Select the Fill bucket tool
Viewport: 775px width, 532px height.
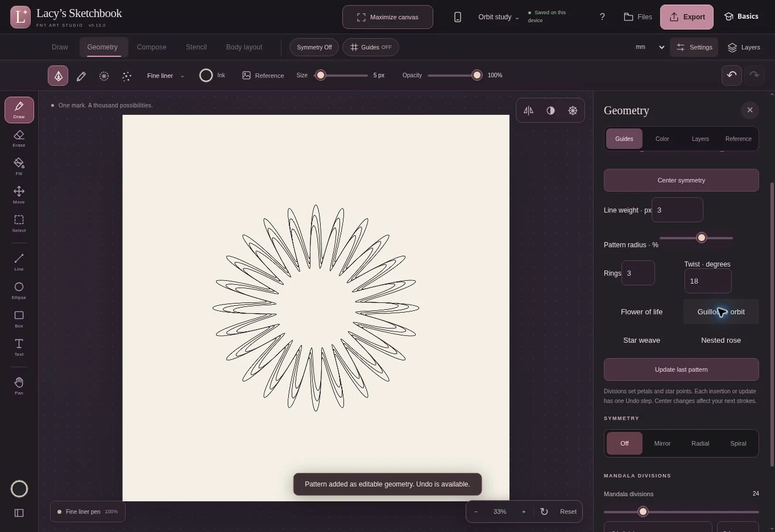pos(19,167)
